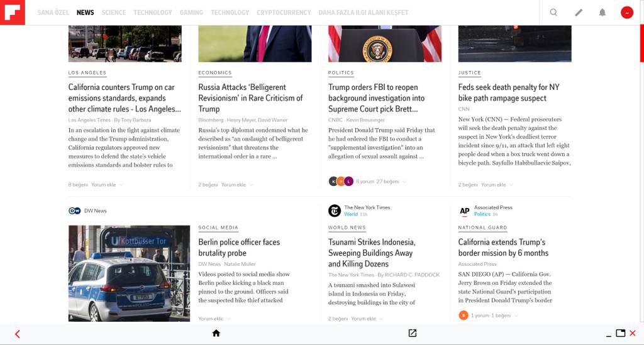
Task: Click Yorum ekle under Berlin police article
Action: (x=211, y=319)
